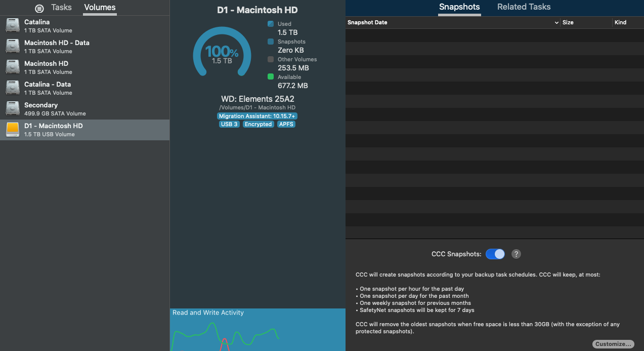Click the grey Other Volumes legend swatch
The width and height of the screenshot is (644, 351).
[271, 59]
